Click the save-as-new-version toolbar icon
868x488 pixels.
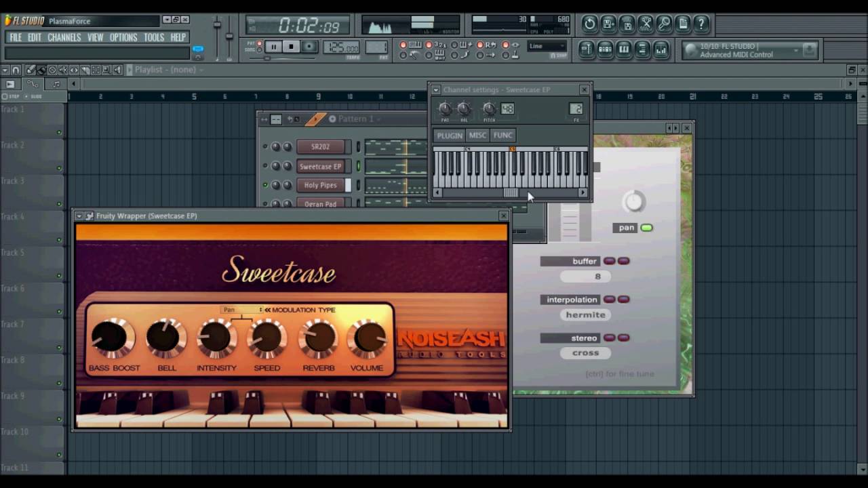pyautogui.click(x=608, y=24)
